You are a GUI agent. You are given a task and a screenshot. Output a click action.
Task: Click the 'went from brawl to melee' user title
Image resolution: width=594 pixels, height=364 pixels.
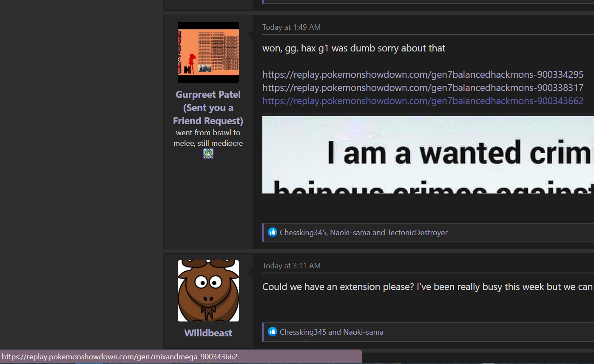pyautogui.click(x=208, y=138)
